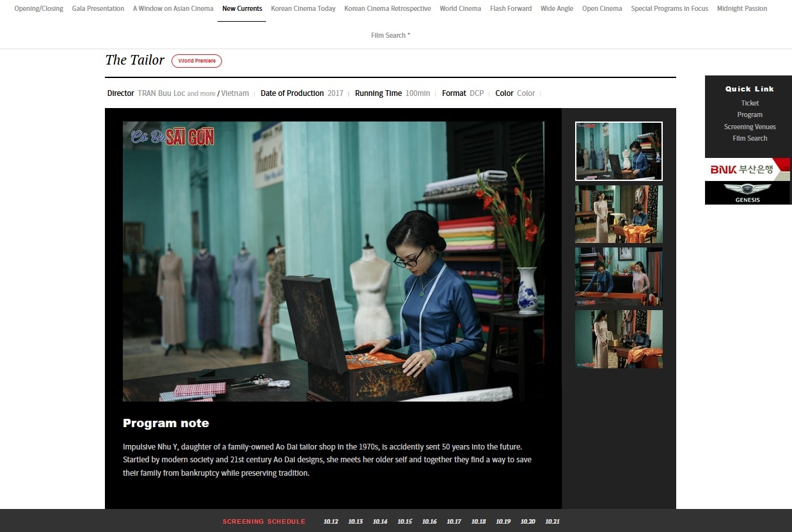Screen dimensions: 792x532
Task: Select the 10.12 screening date
Action: 331,522
